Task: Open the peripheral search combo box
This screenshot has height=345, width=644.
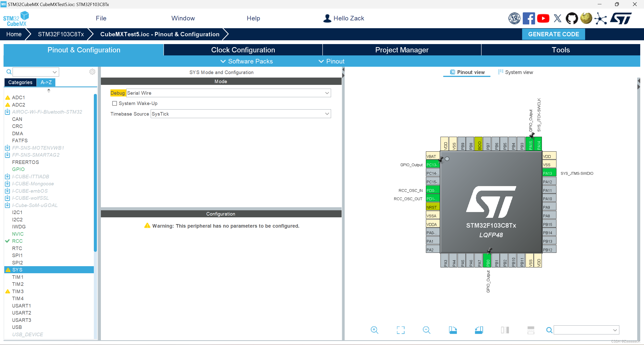Action: [x=36, y=72]
